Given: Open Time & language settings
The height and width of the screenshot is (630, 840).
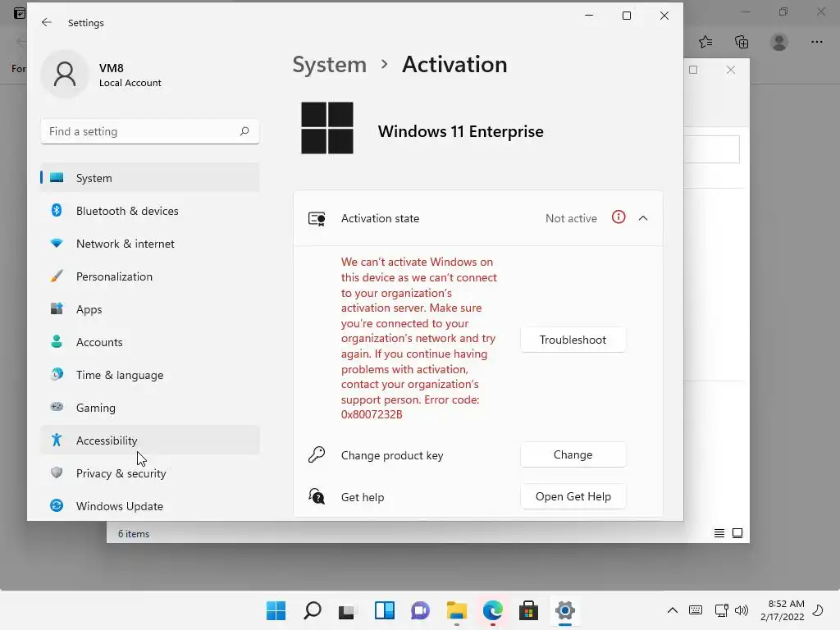Looking at the screenshot, I should click(x=150, y=375).
